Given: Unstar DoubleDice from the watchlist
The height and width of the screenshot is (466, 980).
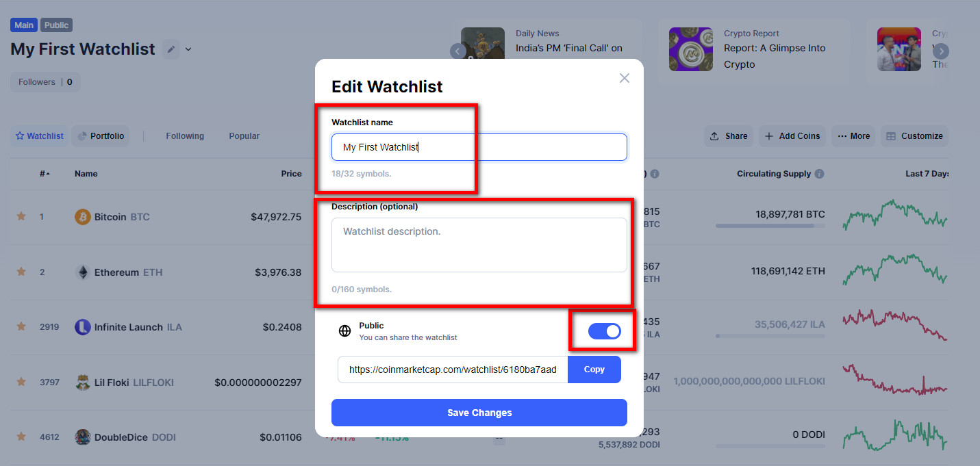Looking at the screenshot, I should 21,436.
